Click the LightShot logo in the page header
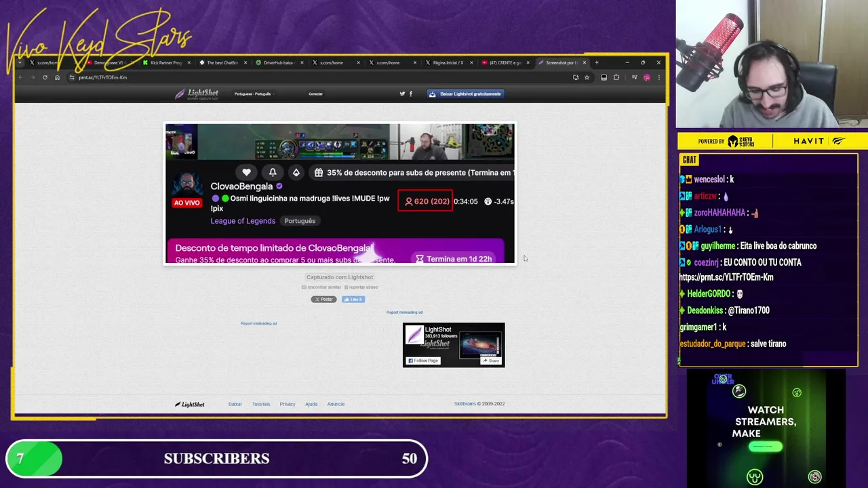This screenshot has width=868, height=488. (197, 94)
